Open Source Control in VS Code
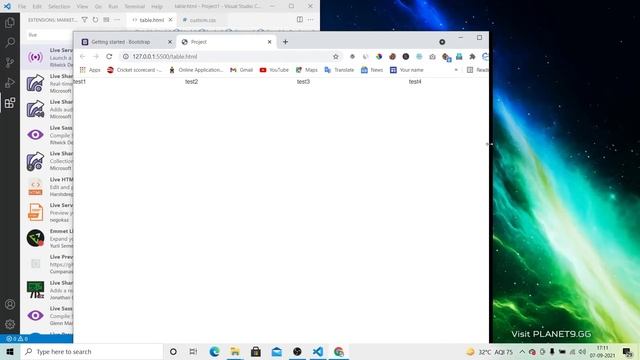Image resolution: width=640 pixels, height=360 pixels. [x=10, y=62]
